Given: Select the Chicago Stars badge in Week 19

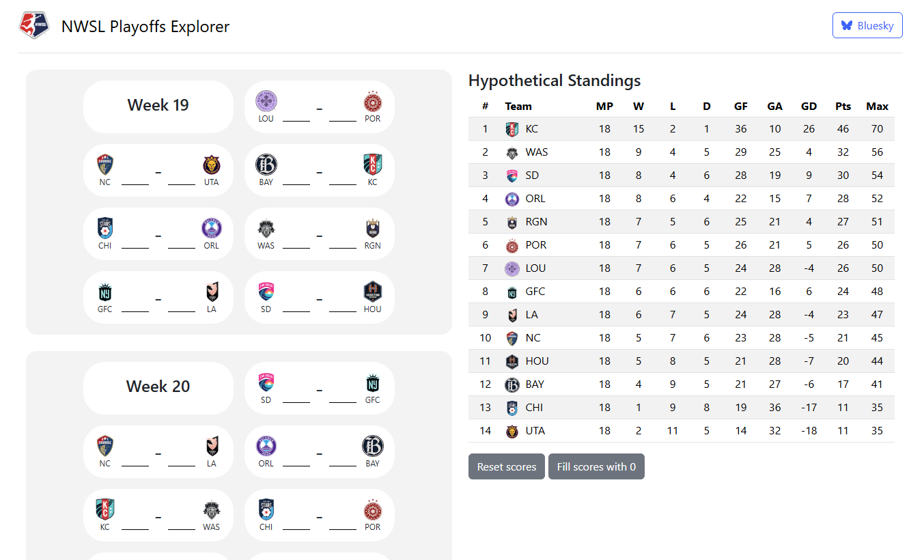Looking at the screenshot, I should coord(104,227).
